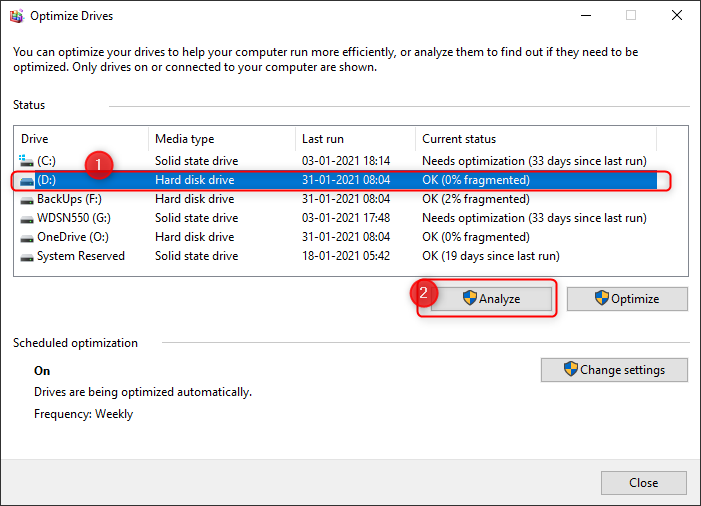Click the D: drive icon
Viewport: 701px width, 506px height.
pos(26,181)
